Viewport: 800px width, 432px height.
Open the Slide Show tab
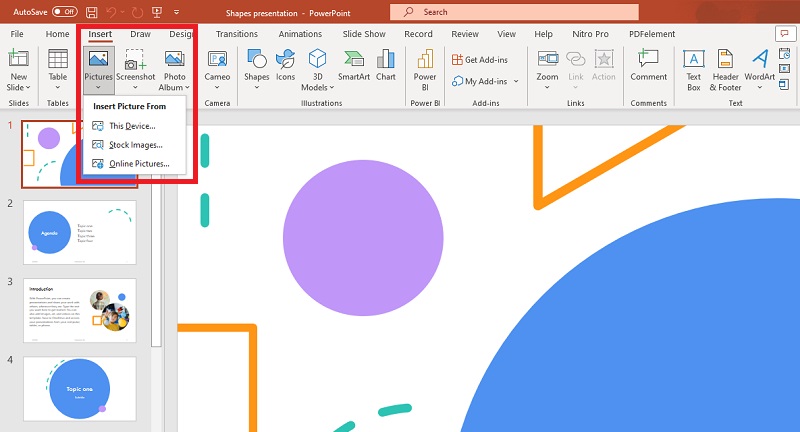pos(364,34)
